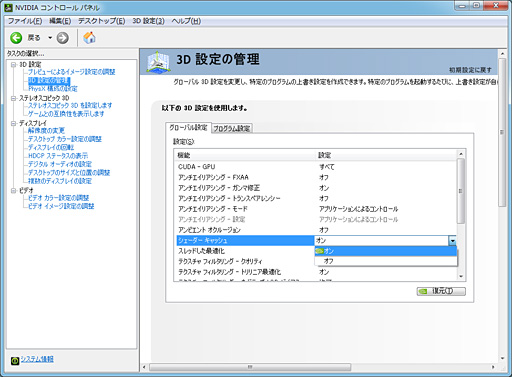Select シェーダー キャッシュ row label

coord(245,241)
